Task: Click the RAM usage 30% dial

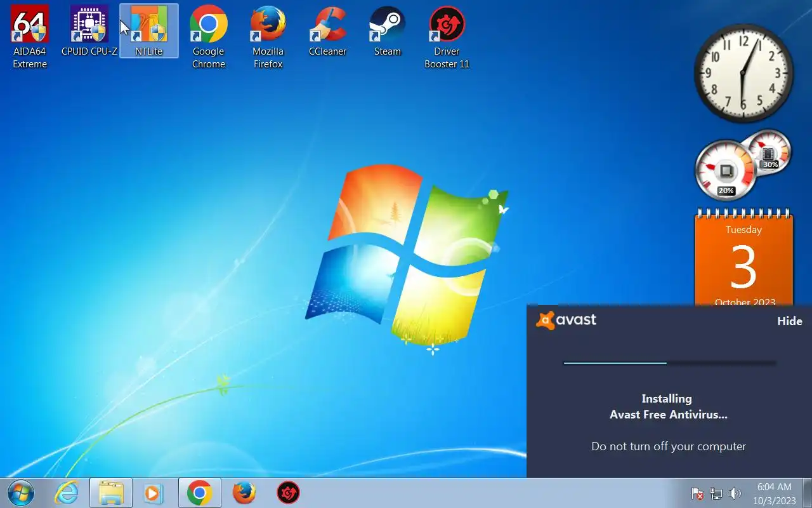Action: [769, 152]
